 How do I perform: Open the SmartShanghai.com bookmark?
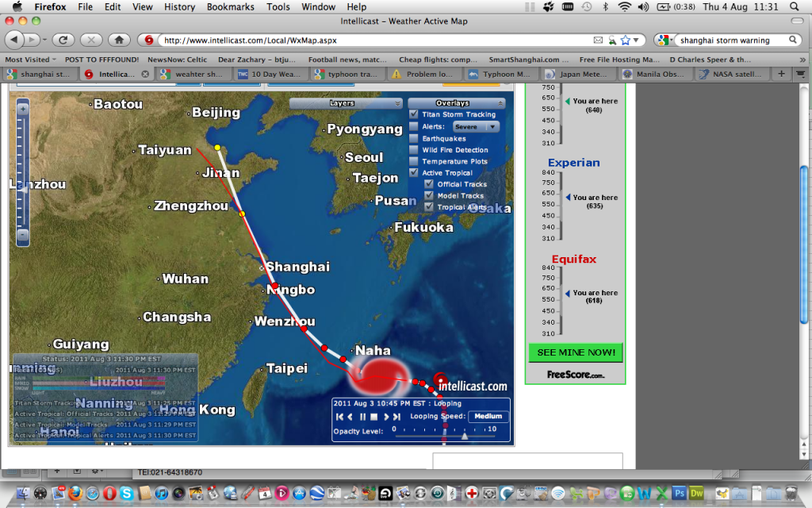528,60
